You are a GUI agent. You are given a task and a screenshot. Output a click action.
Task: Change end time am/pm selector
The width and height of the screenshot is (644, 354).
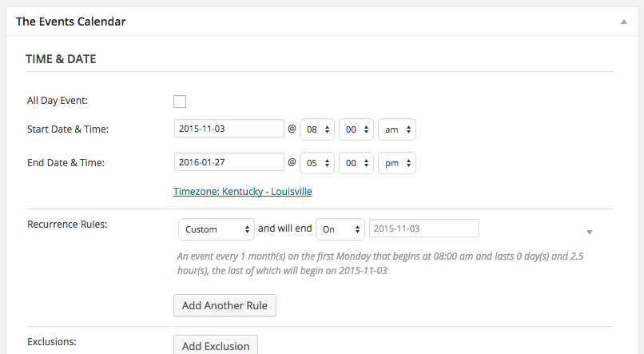pyautogui.click(x=396, y=164)
